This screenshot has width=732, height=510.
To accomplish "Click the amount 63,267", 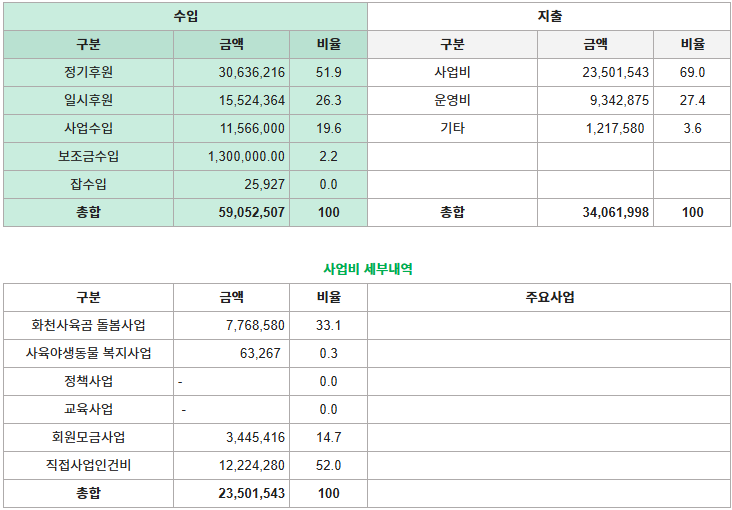I will coord(260,354).
